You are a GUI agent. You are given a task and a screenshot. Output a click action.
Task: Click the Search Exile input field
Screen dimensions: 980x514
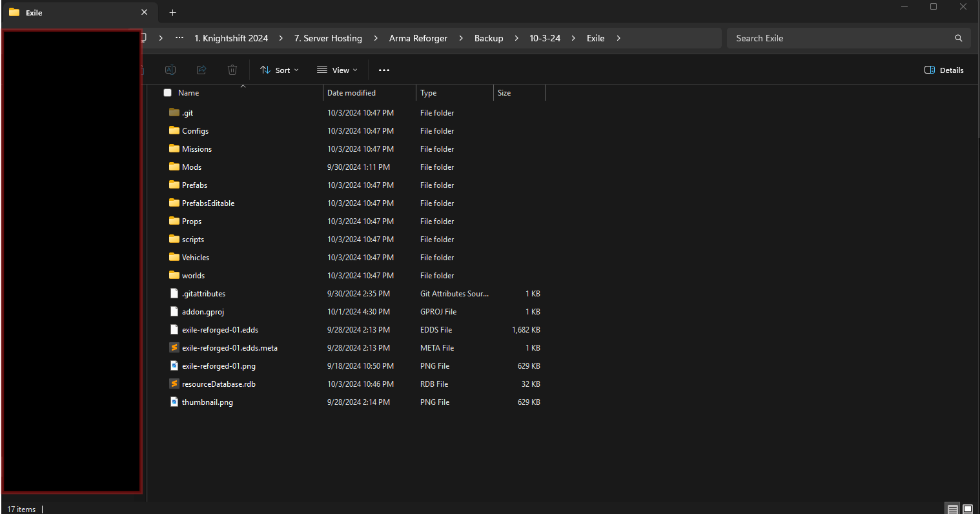pos(848,38)
